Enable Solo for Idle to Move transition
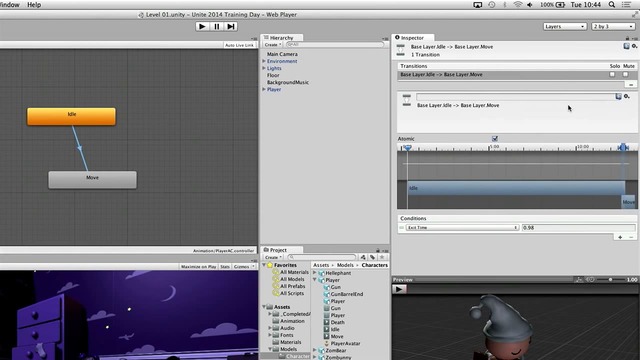The image size is (640, 360). tap(612, 74)
